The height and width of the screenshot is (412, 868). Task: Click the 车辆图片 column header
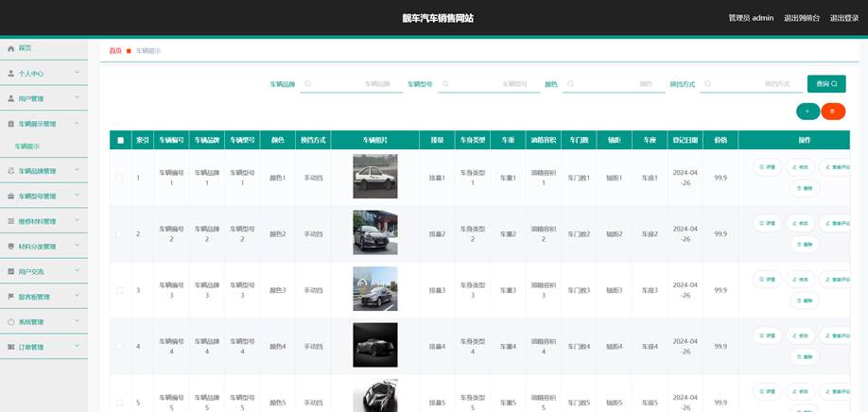374,141
